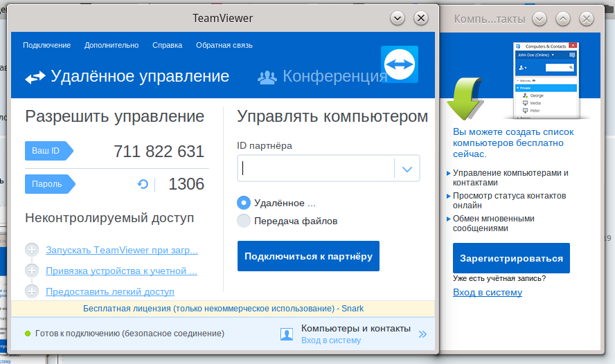Click Обмен мгновенными сообщениями bullet
This screenshot has width=615, height=364.
click(494, 224)
